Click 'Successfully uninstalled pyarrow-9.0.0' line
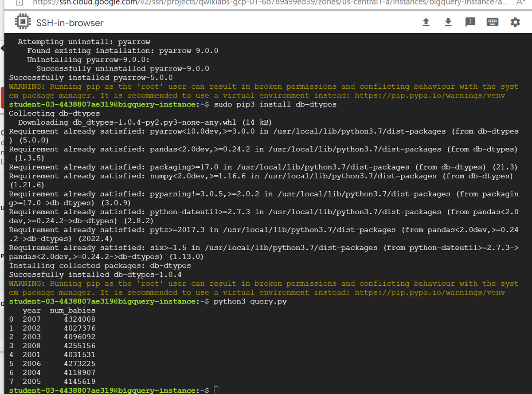The height and width of the screenshot is (394, 532). [x=123, y=69]
